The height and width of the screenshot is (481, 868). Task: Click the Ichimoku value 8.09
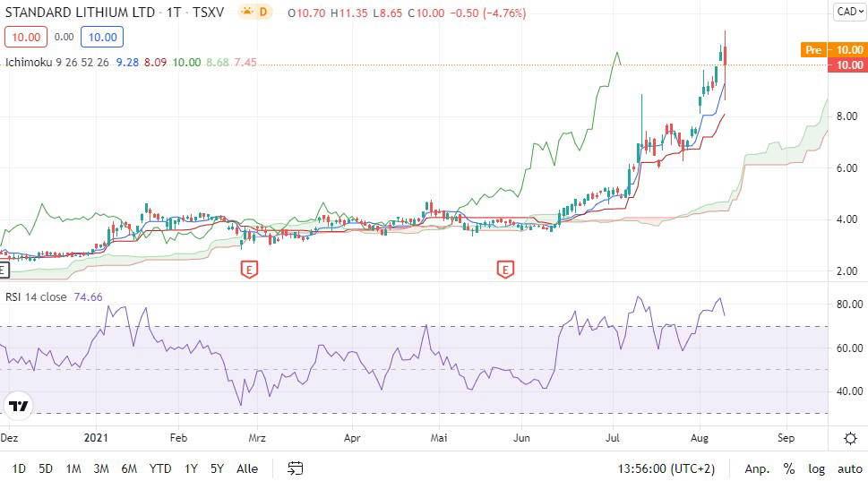(156, 62)
